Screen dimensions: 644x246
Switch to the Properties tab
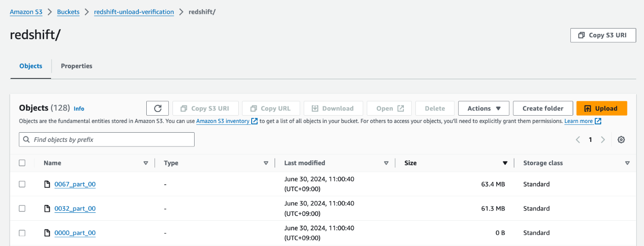coord(76,66)
